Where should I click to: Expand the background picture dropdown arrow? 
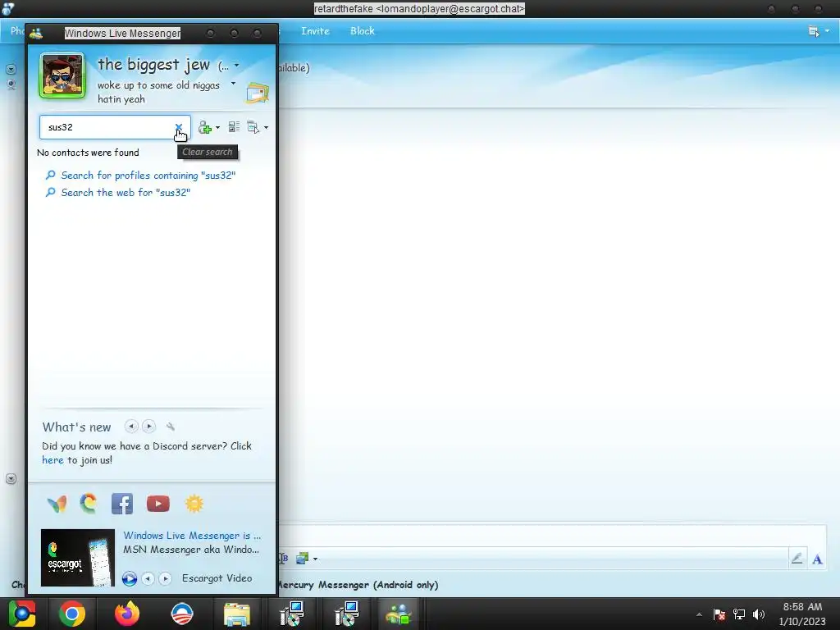[x=315, y=559]
